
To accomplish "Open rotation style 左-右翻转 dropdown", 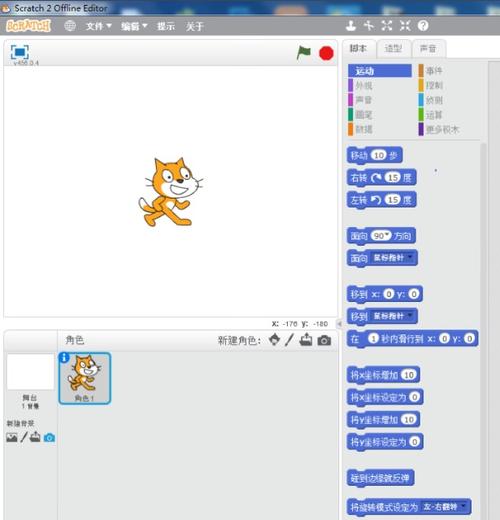I will (x=445, y=507).
